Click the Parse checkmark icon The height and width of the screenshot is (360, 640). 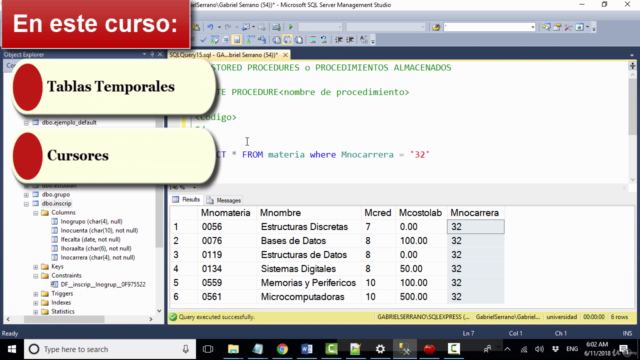203,40
